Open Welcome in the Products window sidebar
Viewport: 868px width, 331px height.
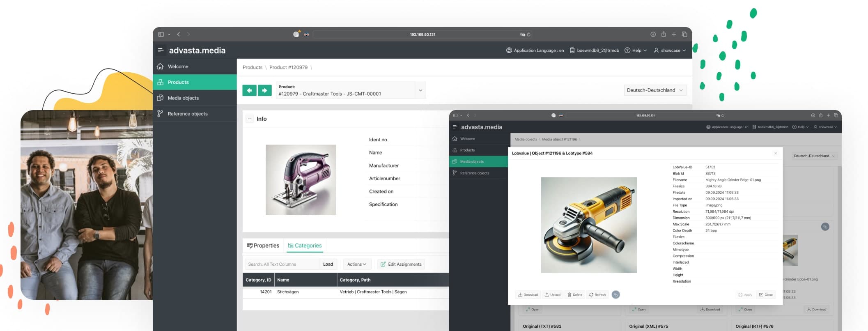pos(195,67)
